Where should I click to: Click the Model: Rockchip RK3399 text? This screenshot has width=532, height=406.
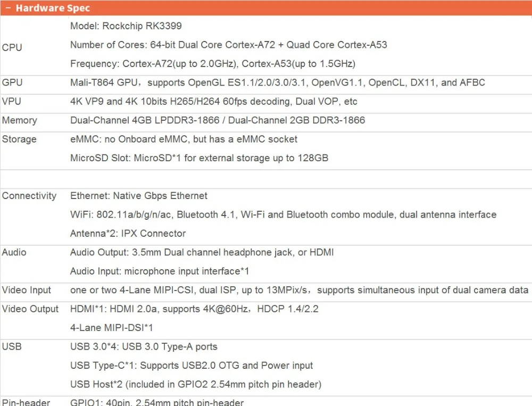click(126, 26)
